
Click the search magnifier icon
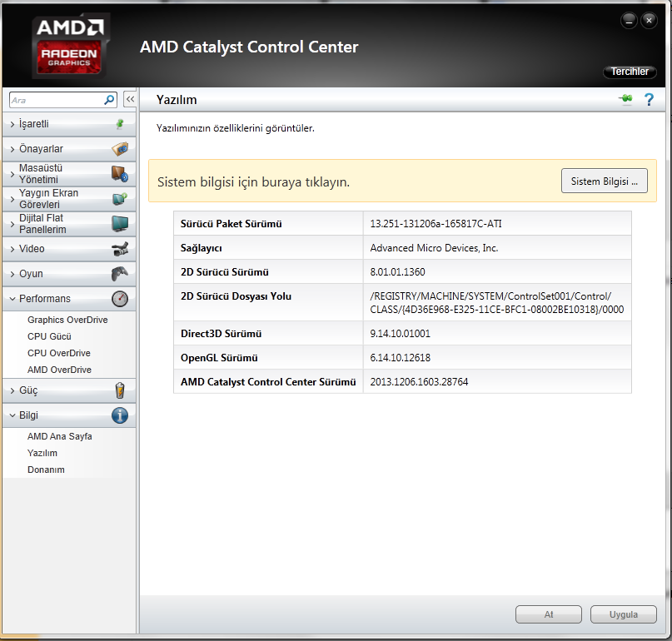109,100
